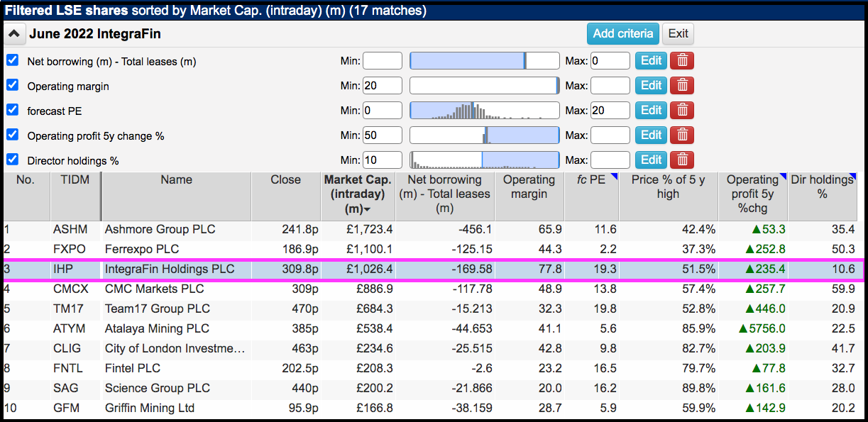Delete the Operating margin criterion with trash icon
868x422 pixels.
(682, 85)
